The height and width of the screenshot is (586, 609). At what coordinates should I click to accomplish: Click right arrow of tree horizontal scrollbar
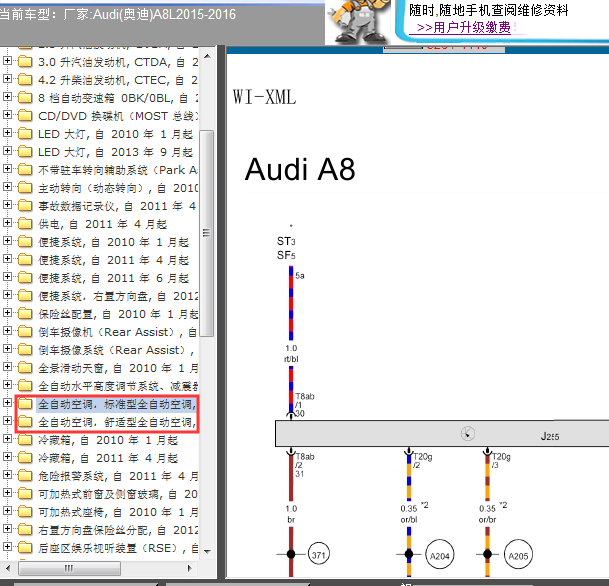(x=190, y=569)
